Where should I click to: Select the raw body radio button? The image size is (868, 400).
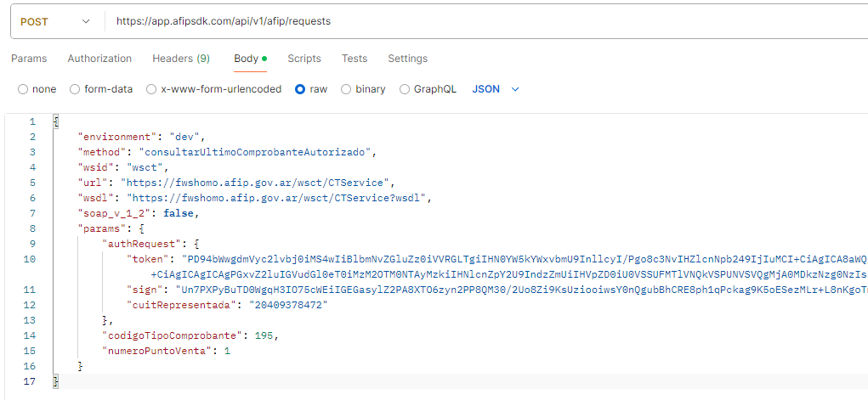point(300,89)
